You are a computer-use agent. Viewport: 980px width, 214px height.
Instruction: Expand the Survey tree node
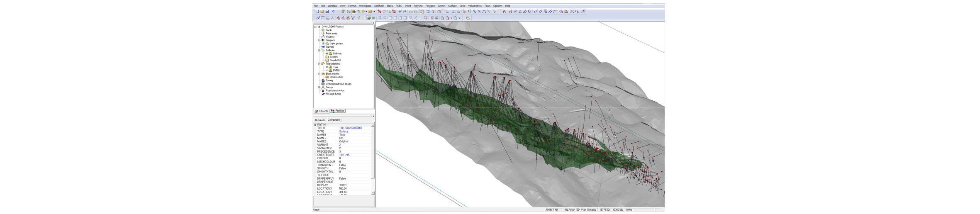[319, 87]
